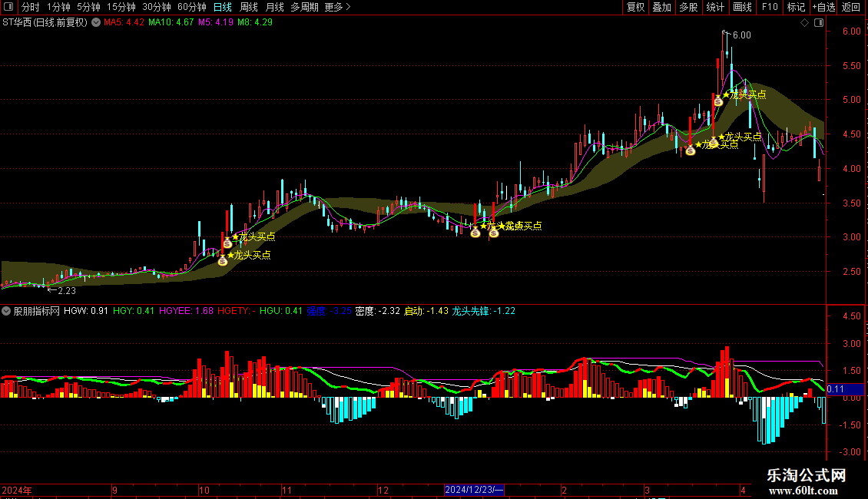Click the HGYEE: 1.68 value
The image size is (868, 499).
[186, 311]
